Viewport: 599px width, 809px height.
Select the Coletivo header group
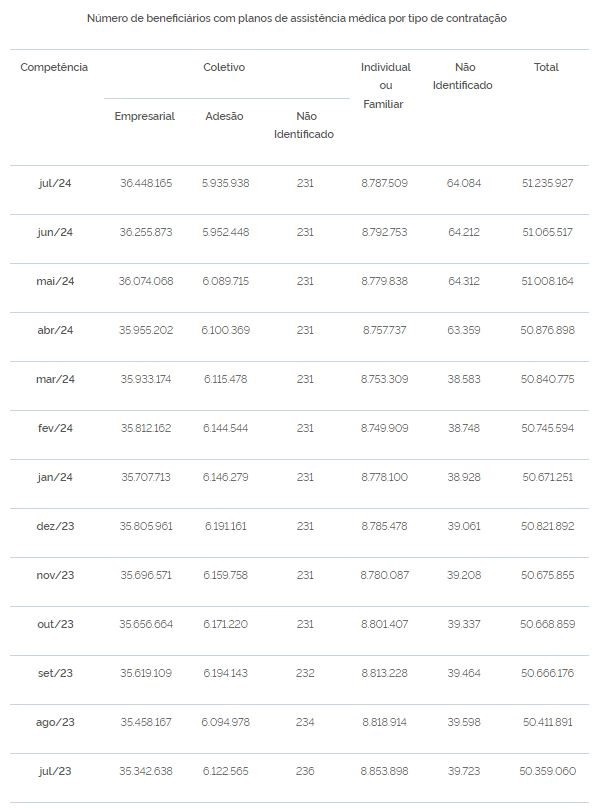click(x=224, y=67)
